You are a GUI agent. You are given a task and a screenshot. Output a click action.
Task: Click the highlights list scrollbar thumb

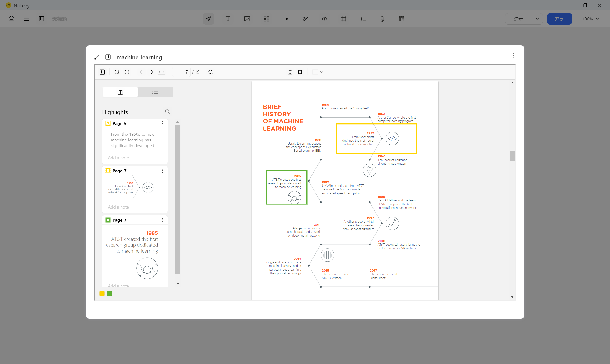click(178, 199)
